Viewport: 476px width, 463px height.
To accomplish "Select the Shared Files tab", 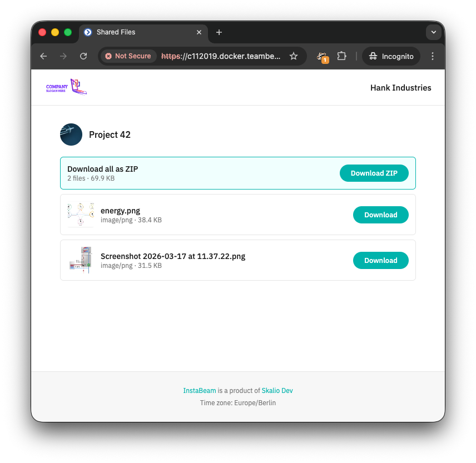I will coord(139,32).
